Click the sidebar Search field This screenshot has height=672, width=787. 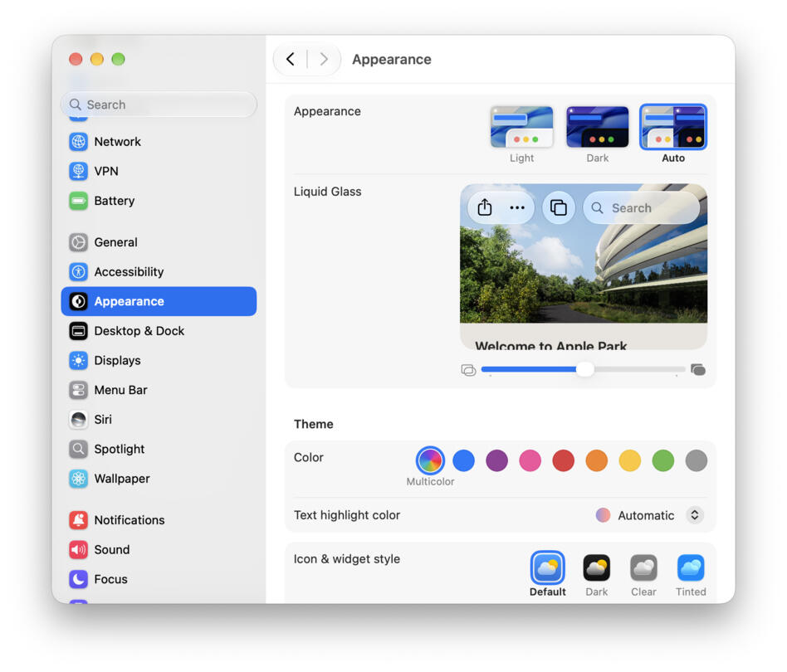tap(159, 105)
